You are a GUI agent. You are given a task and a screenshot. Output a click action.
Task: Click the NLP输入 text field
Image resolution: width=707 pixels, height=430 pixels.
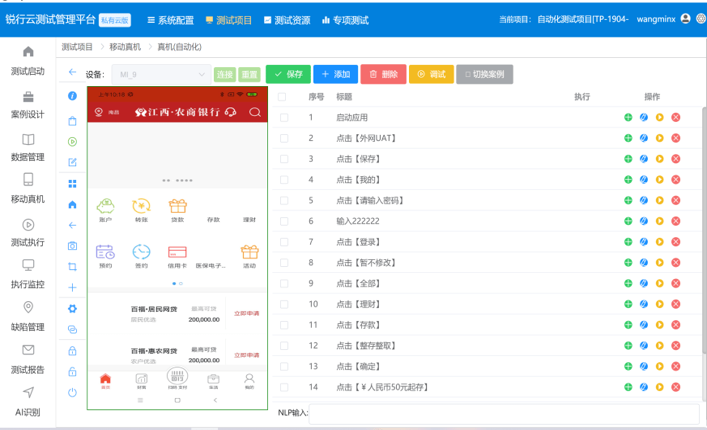503,413
